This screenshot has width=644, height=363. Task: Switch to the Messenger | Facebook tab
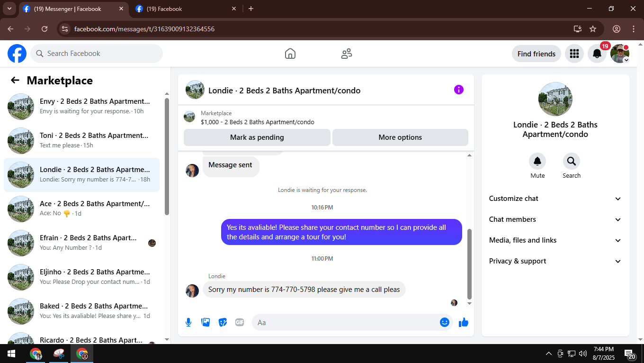[x=74, y=9]
